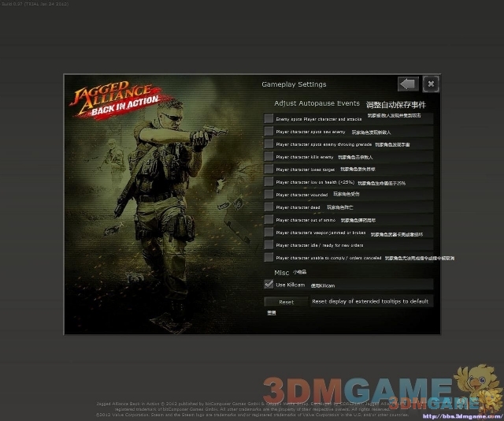The height and width of the screenshot is (421, 504).
Task: Check 'Player character spots enemy throwing grenade'
Action: [x=269, y=143]
